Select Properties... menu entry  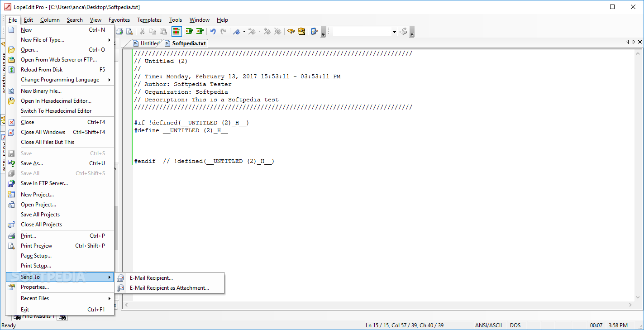click(60, 287)
